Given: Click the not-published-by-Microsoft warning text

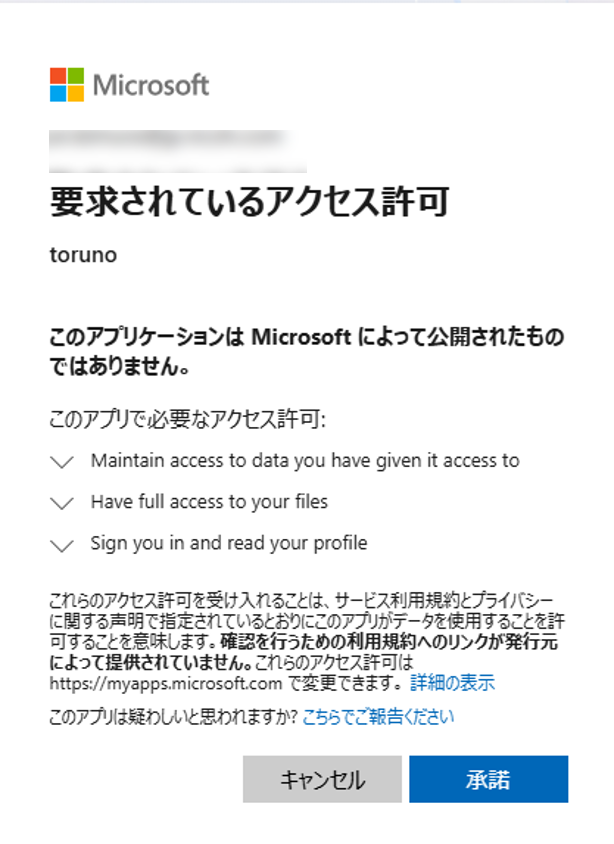Looking at the screenshot, I should 306,351.
